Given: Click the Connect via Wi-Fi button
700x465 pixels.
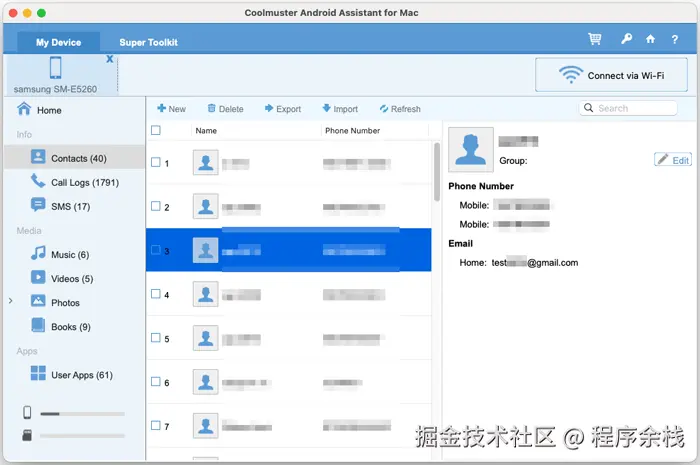Looking at the screenshot, I should [x=611, y=75].
